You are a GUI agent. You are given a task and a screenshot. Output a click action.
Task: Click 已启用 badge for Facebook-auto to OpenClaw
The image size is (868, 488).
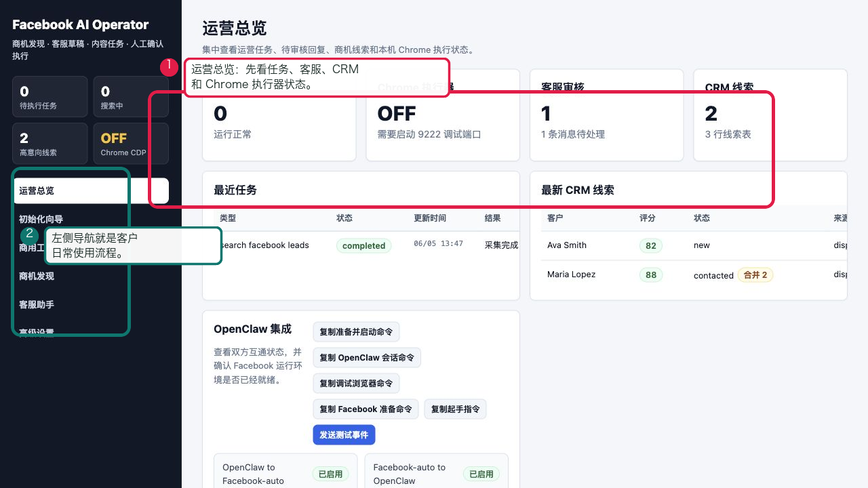[x=481, y=474]
